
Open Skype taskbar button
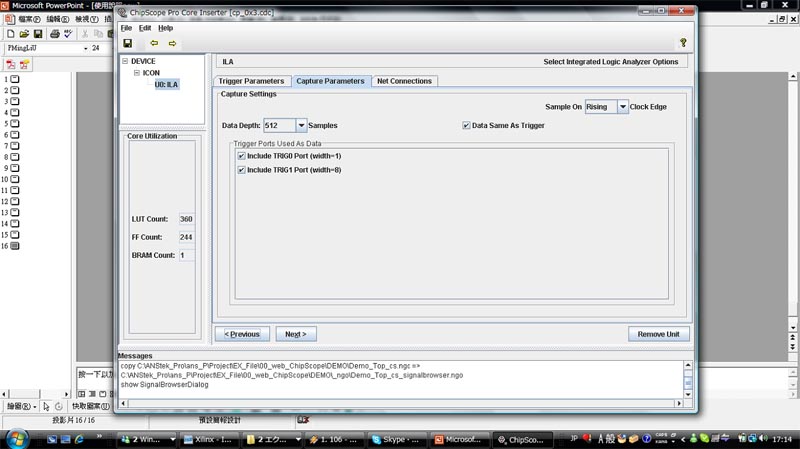[x=396, y=439]
